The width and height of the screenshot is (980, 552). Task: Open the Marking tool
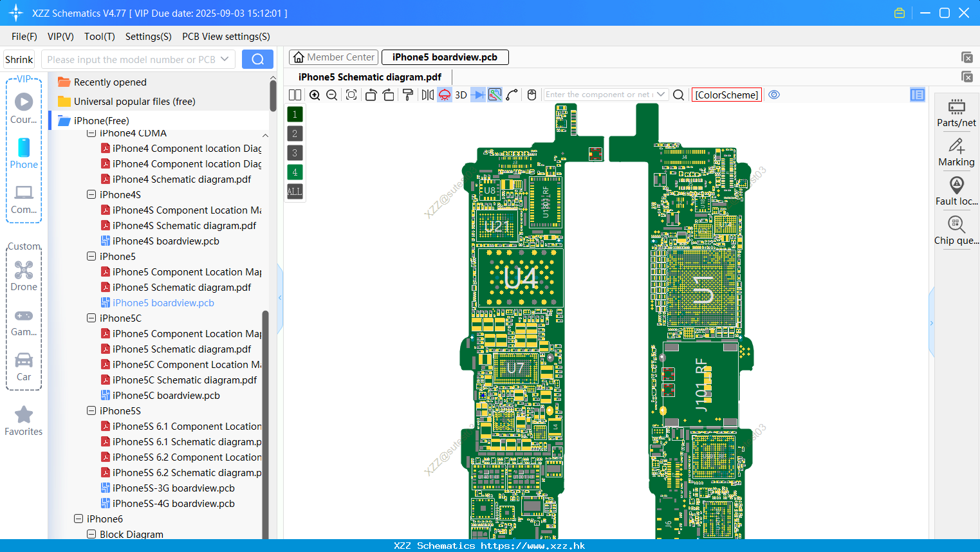click(956, 152)
